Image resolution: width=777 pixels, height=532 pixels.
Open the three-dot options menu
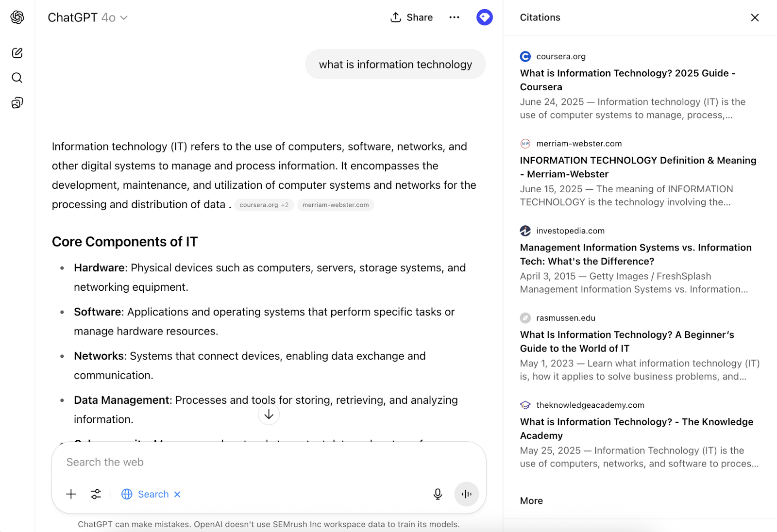pos(454,17)
